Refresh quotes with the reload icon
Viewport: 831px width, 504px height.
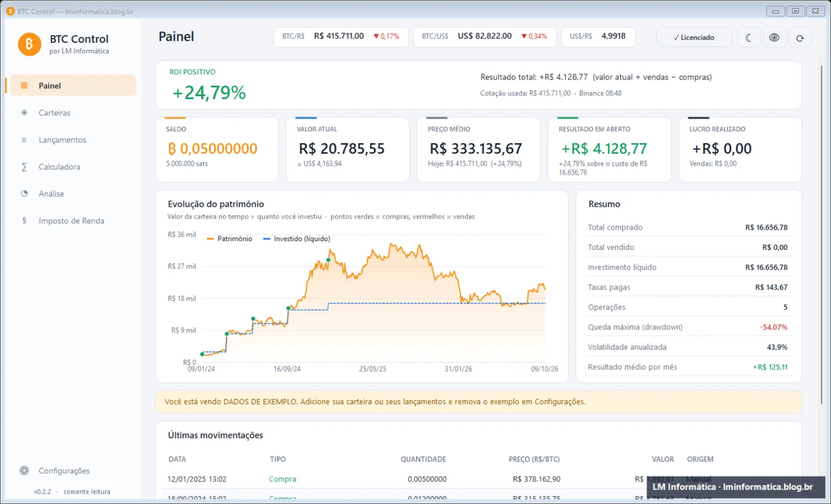pyautogui.click(x=800, y=37)
